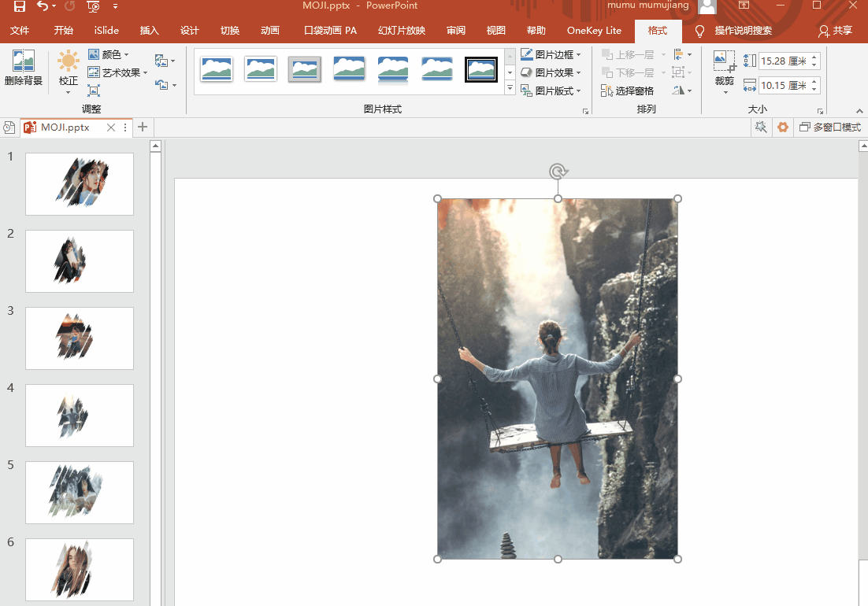Click the 共享 (Share) button

tap(836, 31)
